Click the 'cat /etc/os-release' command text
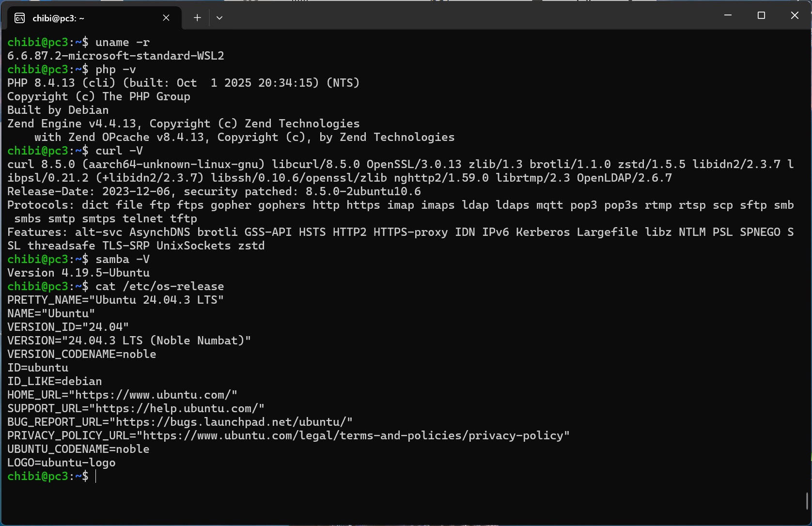 160,287
